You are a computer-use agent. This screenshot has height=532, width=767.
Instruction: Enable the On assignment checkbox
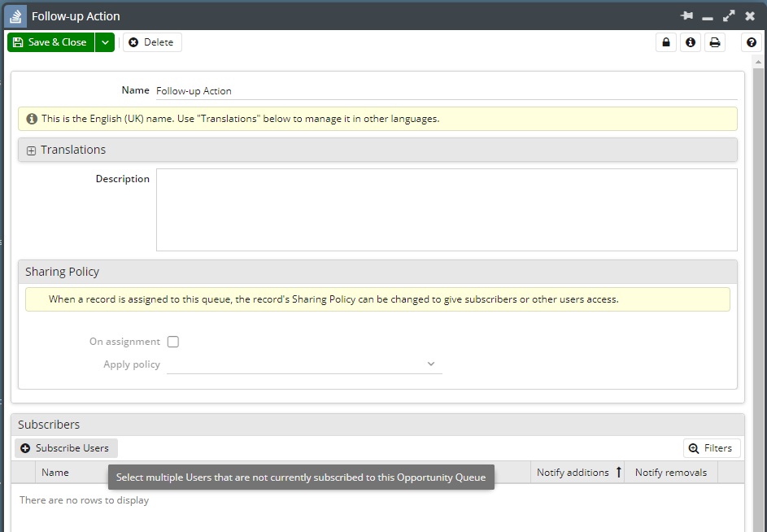coord(172,341)
